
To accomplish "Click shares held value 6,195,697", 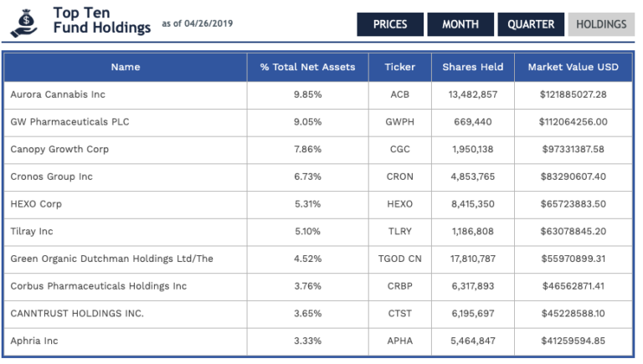I will [473, 314].
